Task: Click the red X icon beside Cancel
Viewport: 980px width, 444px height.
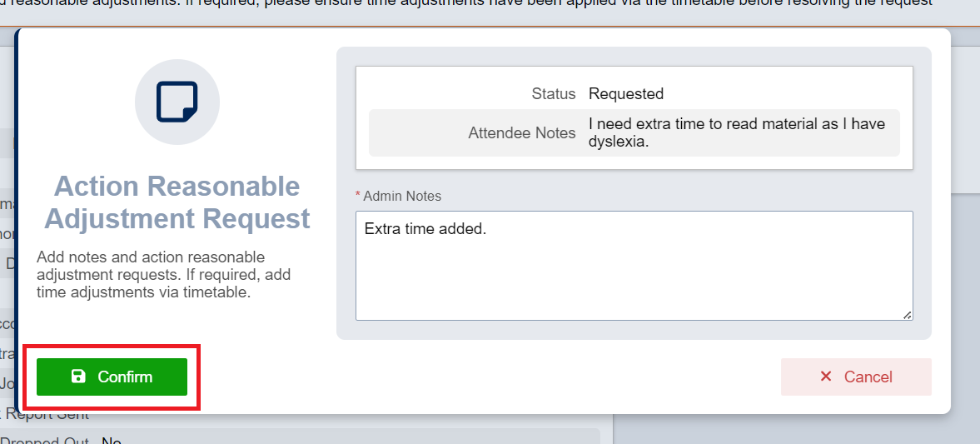Action: [826, 377]
